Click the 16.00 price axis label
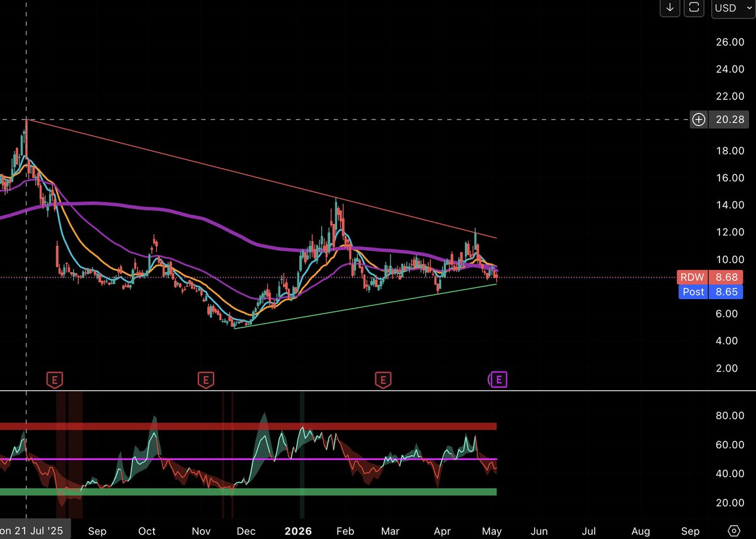This screenshot has width=756, height=539. tap(730, 178)
